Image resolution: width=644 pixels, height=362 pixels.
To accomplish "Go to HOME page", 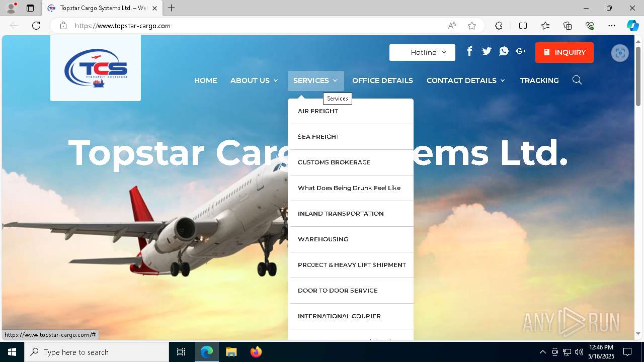I will [205, 80].
